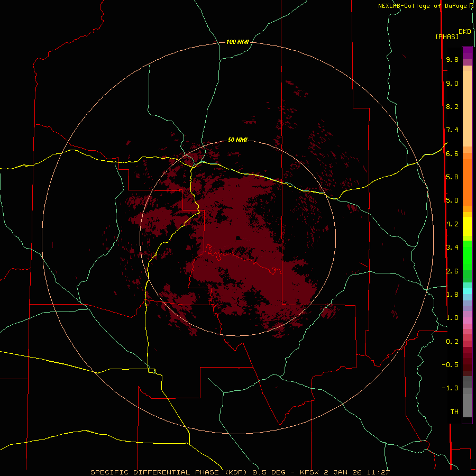Image resolution: width=476 pixels, height=476 pixels.
Task: Click the 1.0 legend value
Action: click(452, 318)
